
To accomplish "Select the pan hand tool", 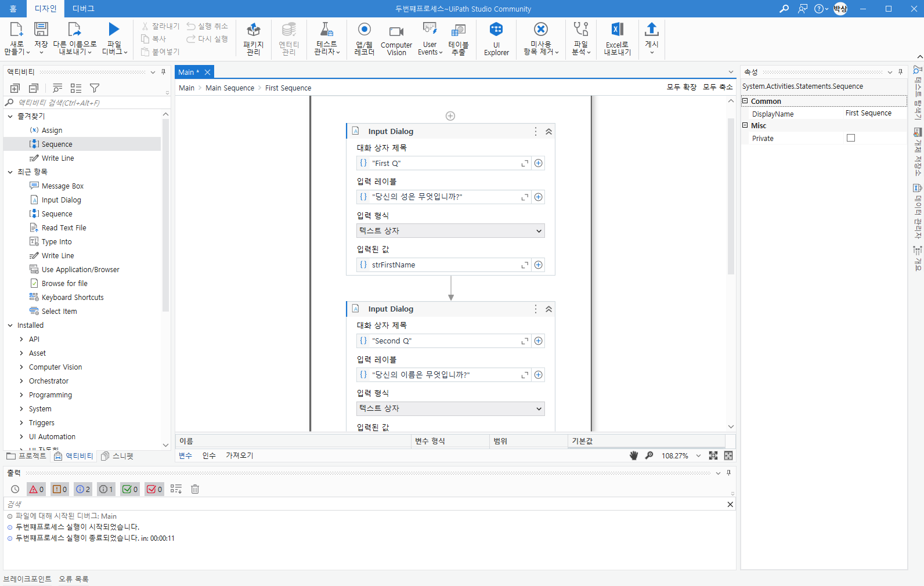I will pyautogui.click(x=634, y=455).
